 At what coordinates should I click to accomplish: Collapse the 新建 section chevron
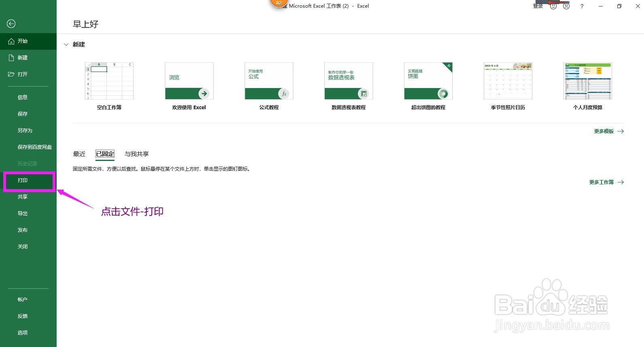(66, 45)
